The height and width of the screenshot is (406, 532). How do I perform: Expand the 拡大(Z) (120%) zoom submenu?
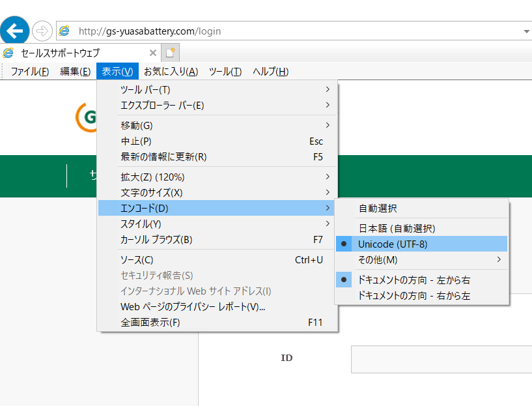point(217,177)
